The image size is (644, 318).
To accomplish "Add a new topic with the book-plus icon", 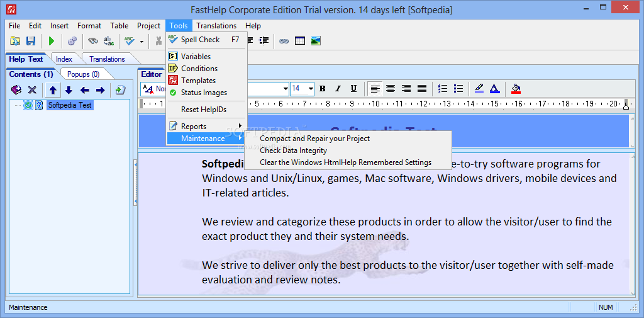I will [x=16, y=90].
